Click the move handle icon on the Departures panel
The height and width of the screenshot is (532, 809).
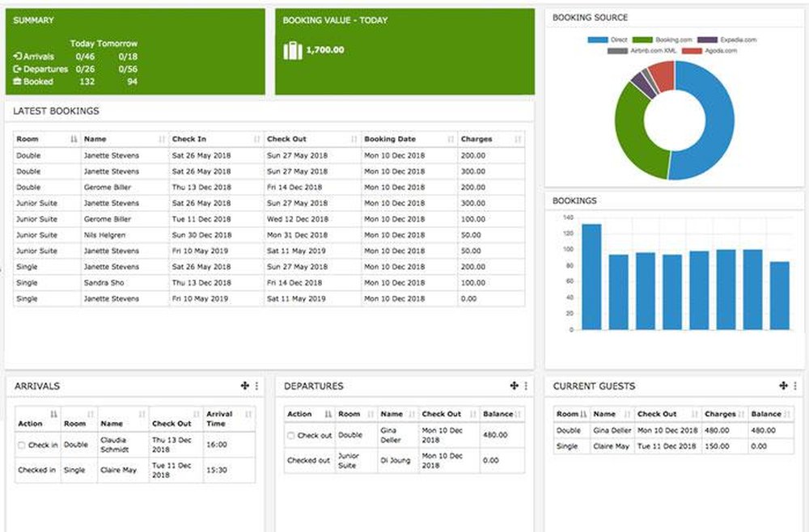pyautogui.click(x=513, y=384)
